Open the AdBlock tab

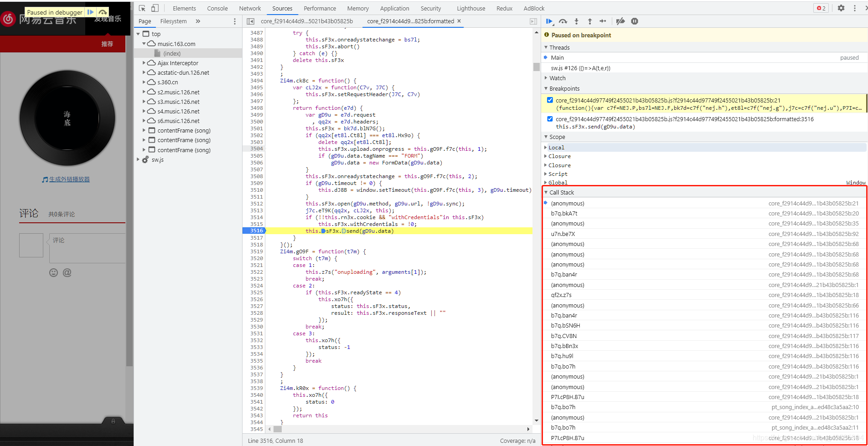[534, 8]
